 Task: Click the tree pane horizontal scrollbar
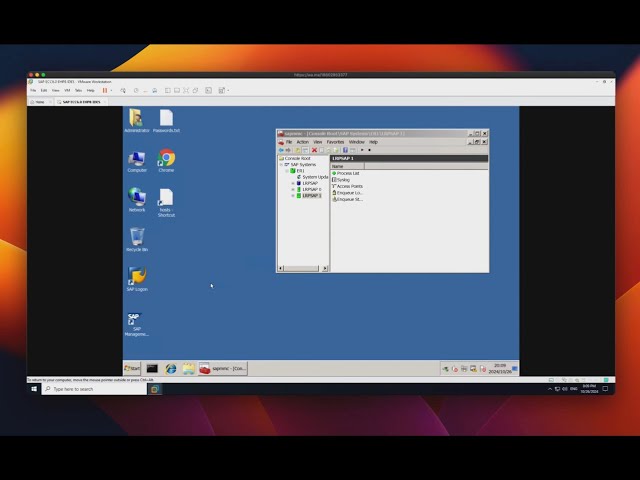point(301,269)
